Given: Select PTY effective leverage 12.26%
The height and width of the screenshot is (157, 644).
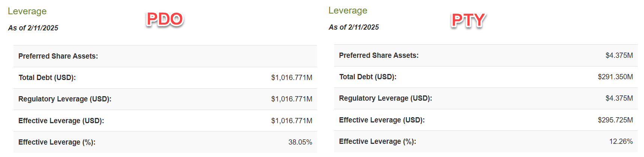Looking at the screenshot, I should [621, 141].
